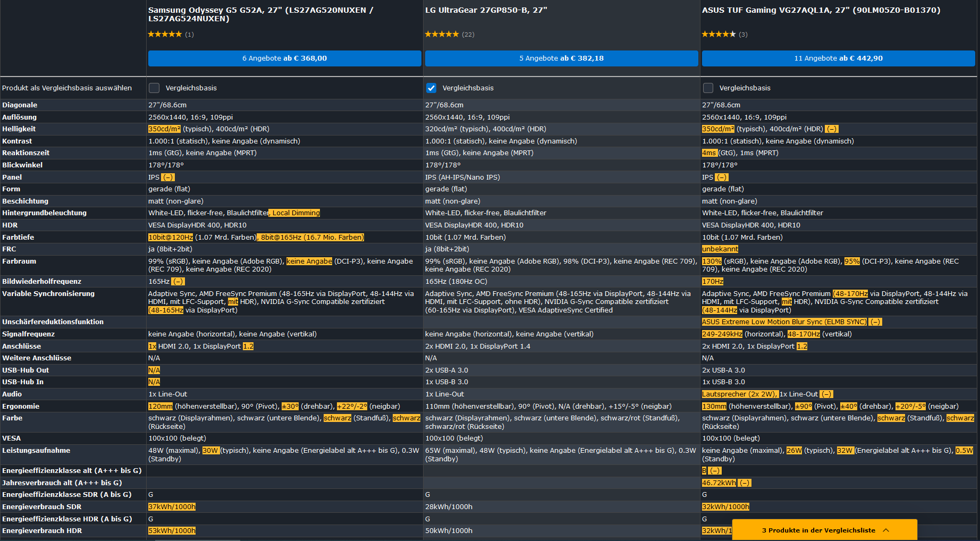Click highlighted unbekannt in ASUS FRC cell
Viewport: 980px width, 541px height.
[720, 249]
